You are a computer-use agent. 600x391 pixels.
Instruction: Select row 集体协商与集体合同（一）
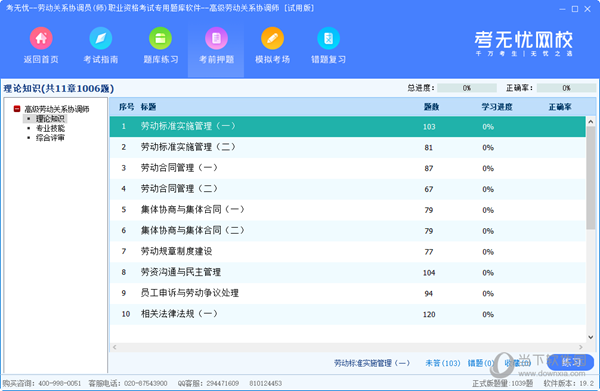(347, 210)
